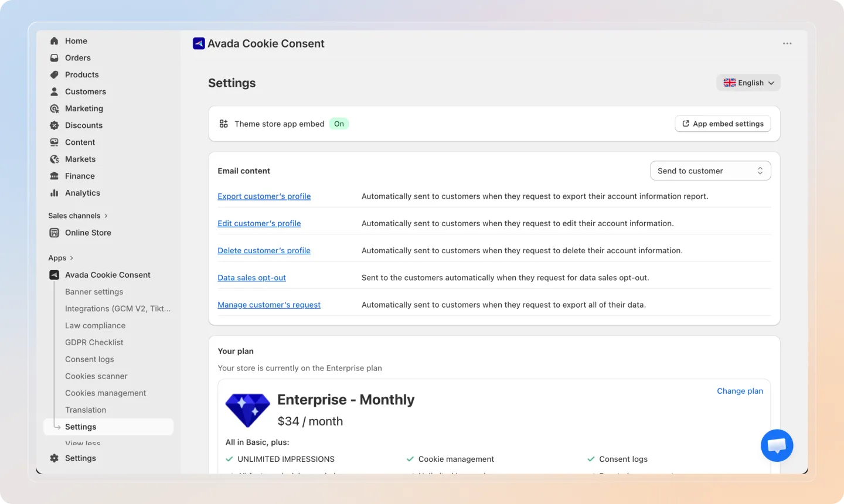Open Banner settings submenu item
The image size is (844, 504).
click(x=94, y=292)
